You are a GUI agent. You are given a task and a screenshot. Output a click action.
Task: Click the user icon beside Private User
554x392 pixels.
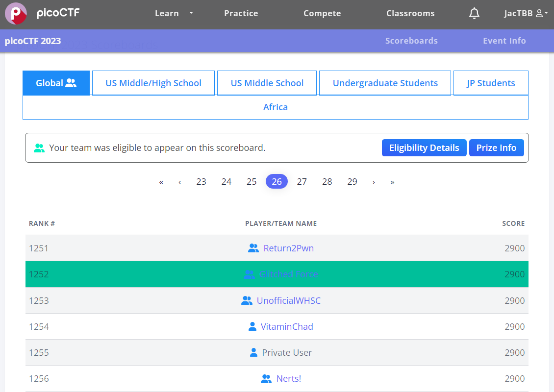click(253, 352)
